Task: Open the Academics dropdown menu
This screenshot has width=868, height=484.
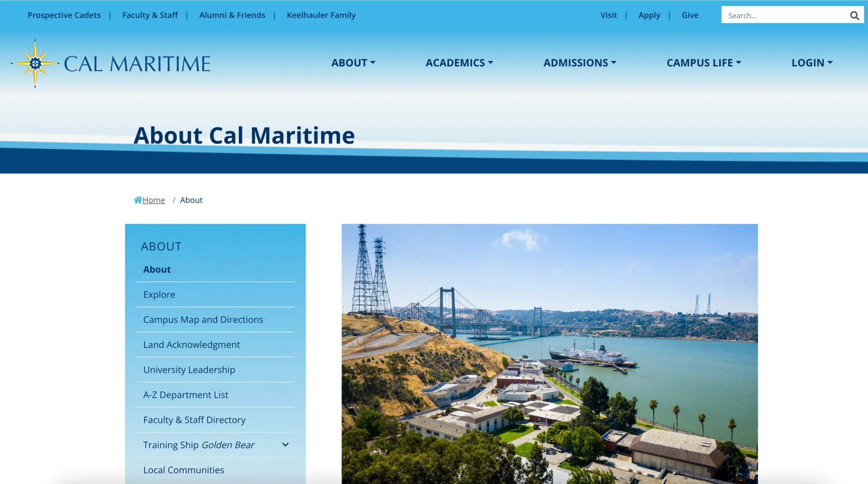Action: click(x=459, y=63)
